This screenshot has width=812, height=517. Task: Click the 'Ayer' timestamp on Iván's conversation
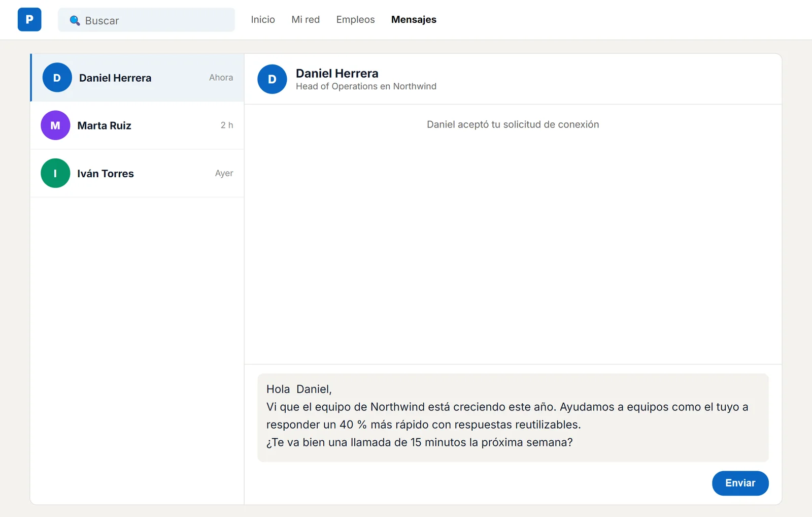224,173
